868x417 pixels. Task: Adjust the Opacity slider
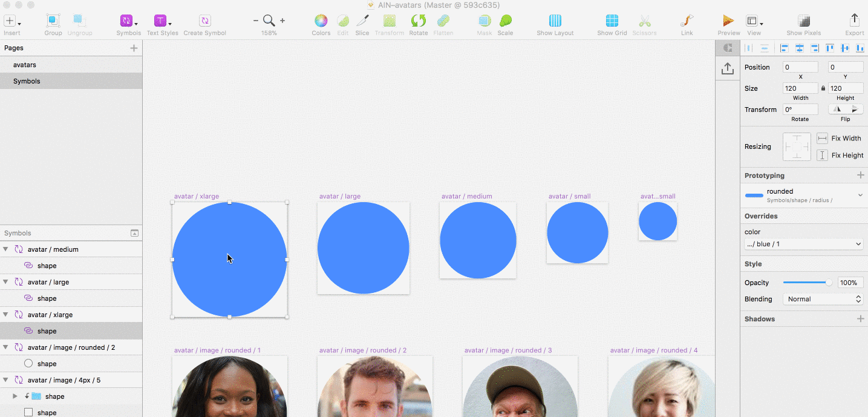tap(808, 283)
